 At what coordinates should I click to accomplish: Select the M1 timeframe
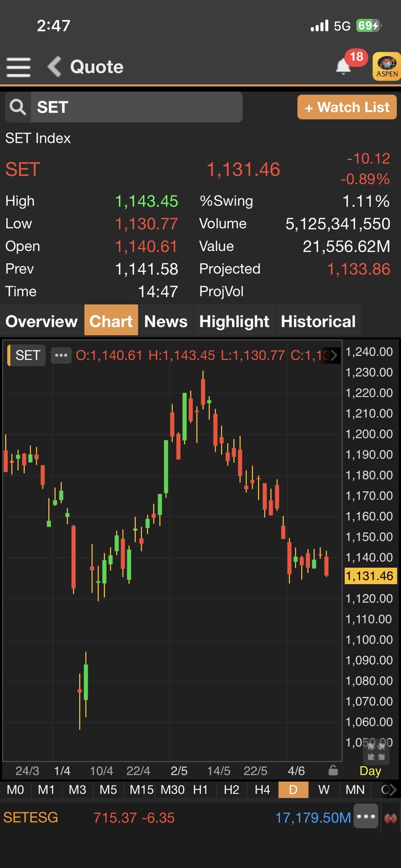pos(46,790)
